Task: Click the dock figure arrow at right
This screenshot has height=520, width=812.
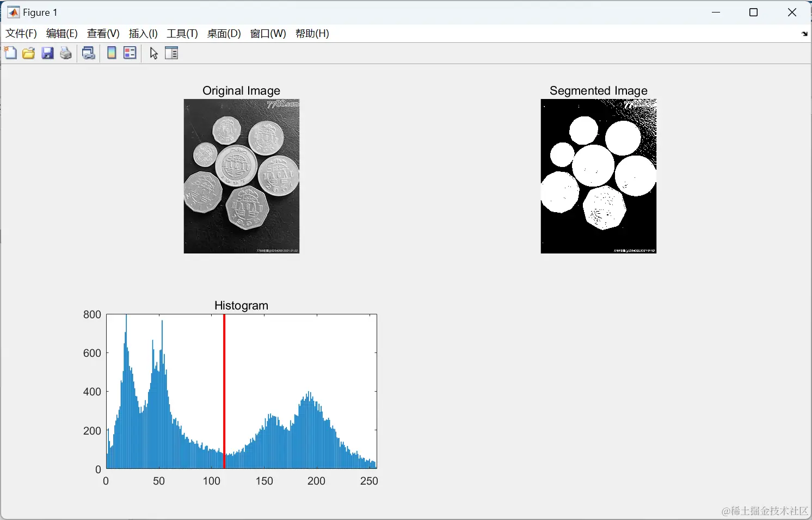Action: tap(804, 34)
